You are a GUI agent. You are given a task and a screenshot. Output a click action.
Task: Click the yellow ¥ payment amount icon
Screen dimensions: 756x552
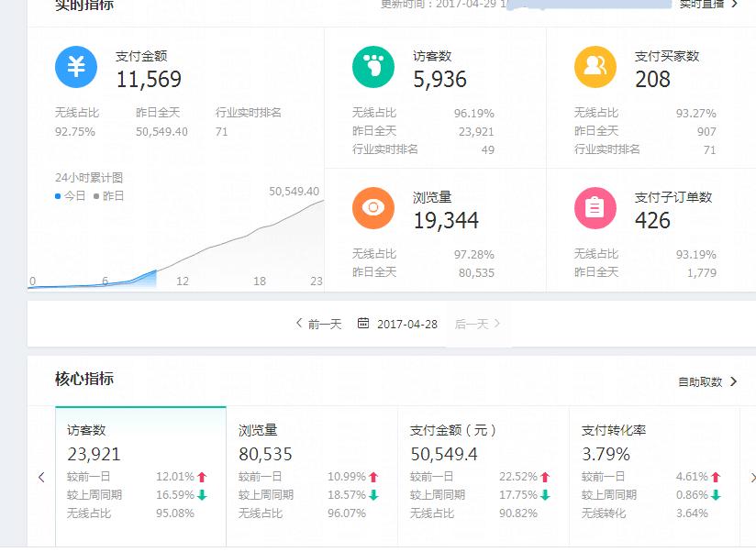pyautogui.click(x=76, y=67)
